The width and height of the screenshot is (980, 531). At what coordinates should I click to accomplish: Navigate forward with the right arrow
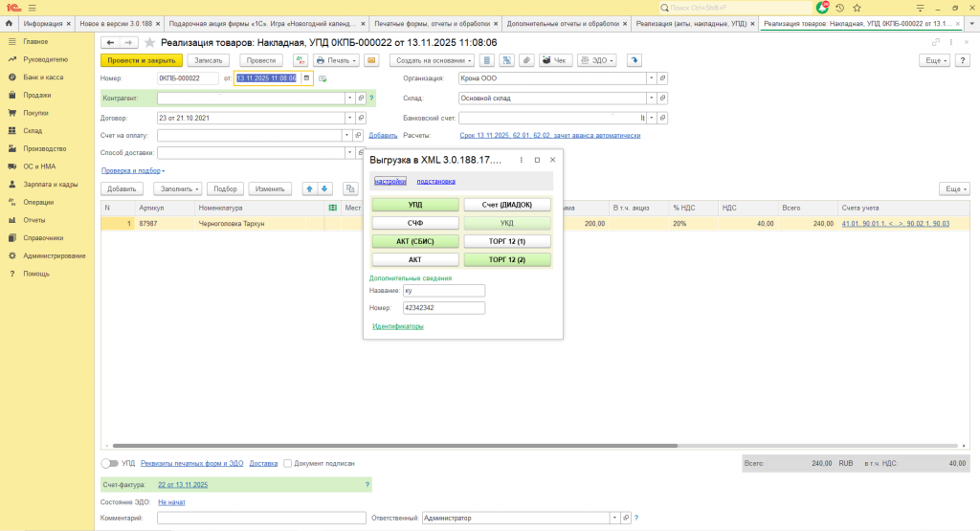[x=129, y=42]
